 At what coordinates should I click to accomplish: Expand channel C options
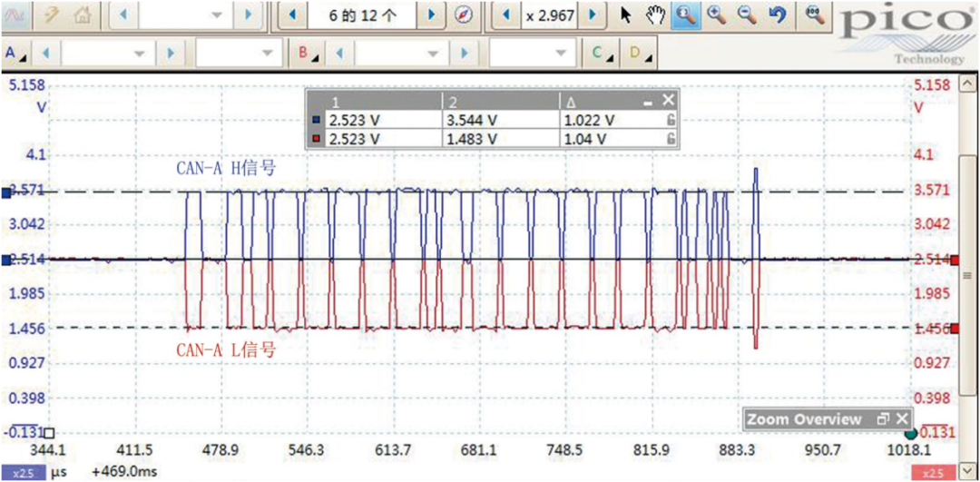[x=603, y=54]
